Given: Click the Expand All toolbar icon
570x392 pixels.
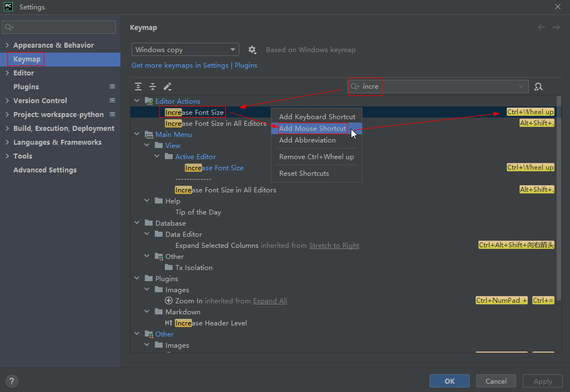Looking at the screenshot, I should 138,86.
